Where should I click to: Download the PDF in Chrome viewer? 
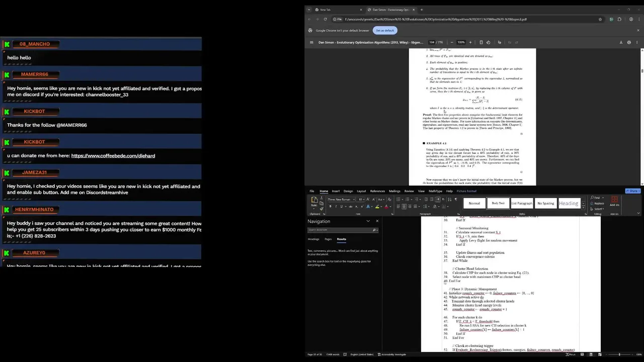pyautogui.click(x=621, y=42)
